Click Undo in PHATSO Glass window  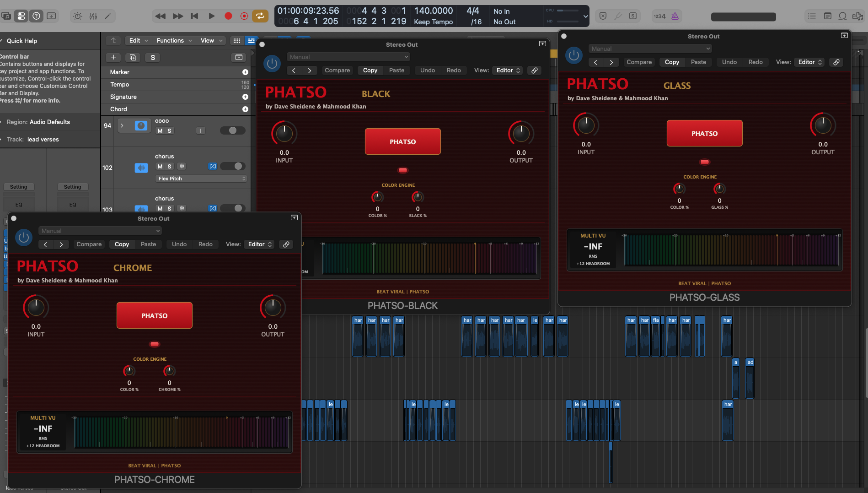729,62
